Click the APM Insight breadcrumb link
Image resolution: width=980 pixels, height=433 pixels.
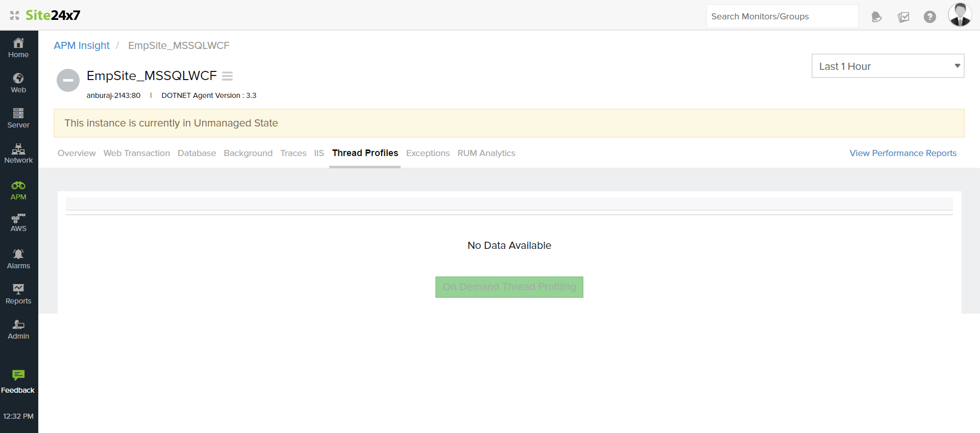(82, 45)
